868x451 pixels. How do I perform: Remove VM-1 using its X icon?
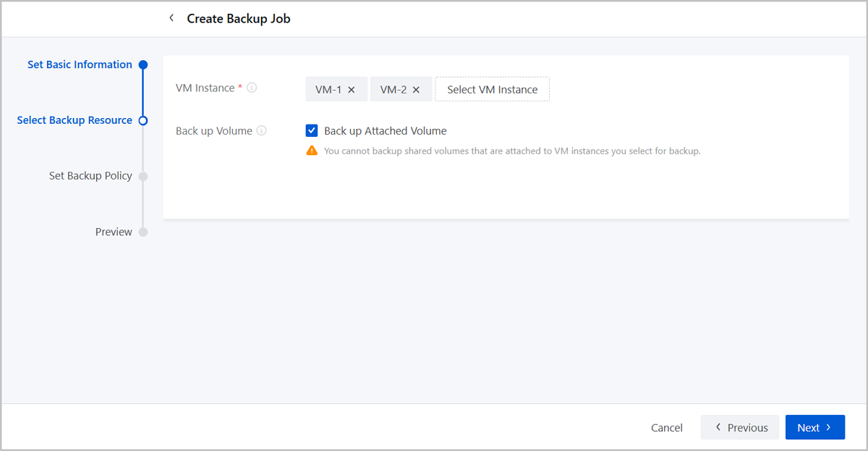(x=352, y=90)
